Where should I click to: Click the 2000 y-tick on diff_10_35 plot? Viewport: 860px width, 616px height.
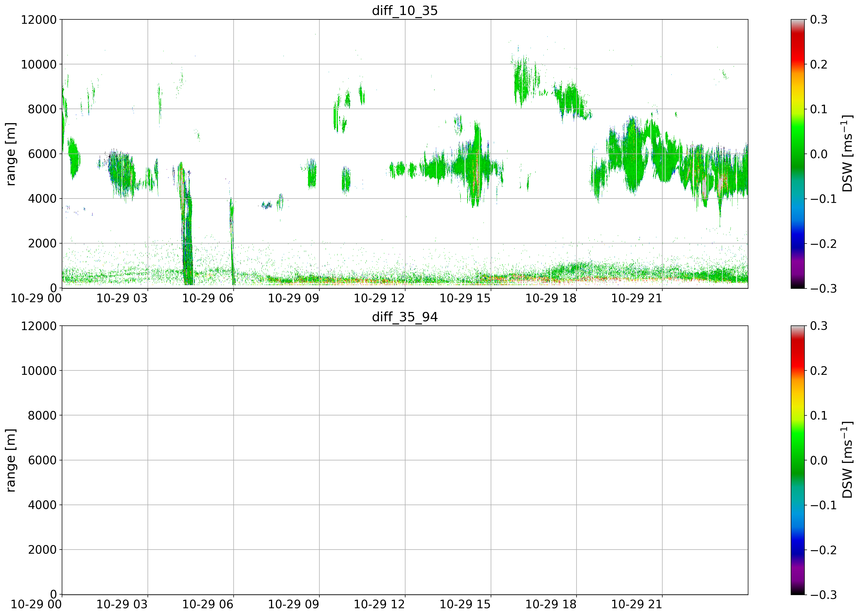tap(42, 244)
